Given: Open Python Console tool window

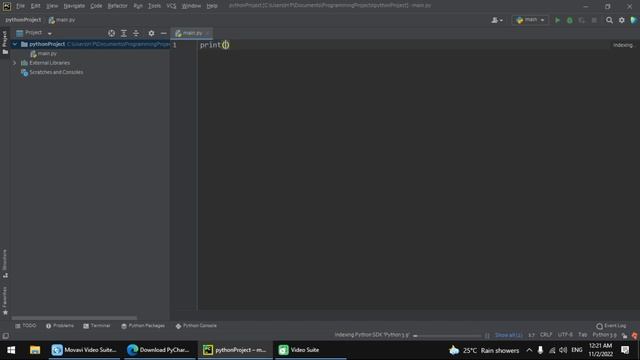Looking at the screenshot, I should coord(196,326).
